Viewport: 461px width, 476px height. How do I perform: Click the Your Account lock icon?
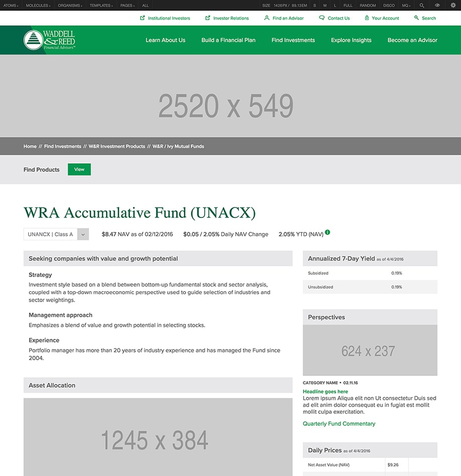367,18
